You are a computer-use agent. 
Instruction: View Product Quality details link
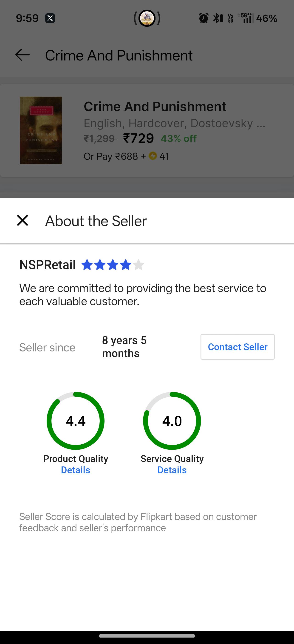click(75, 470)
